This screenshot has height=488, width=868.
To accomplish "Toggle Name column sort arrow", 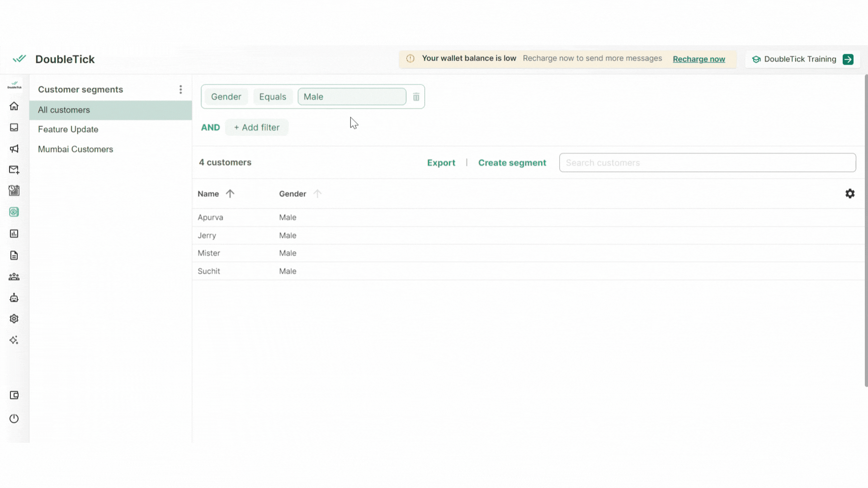I will pos(230,194).
